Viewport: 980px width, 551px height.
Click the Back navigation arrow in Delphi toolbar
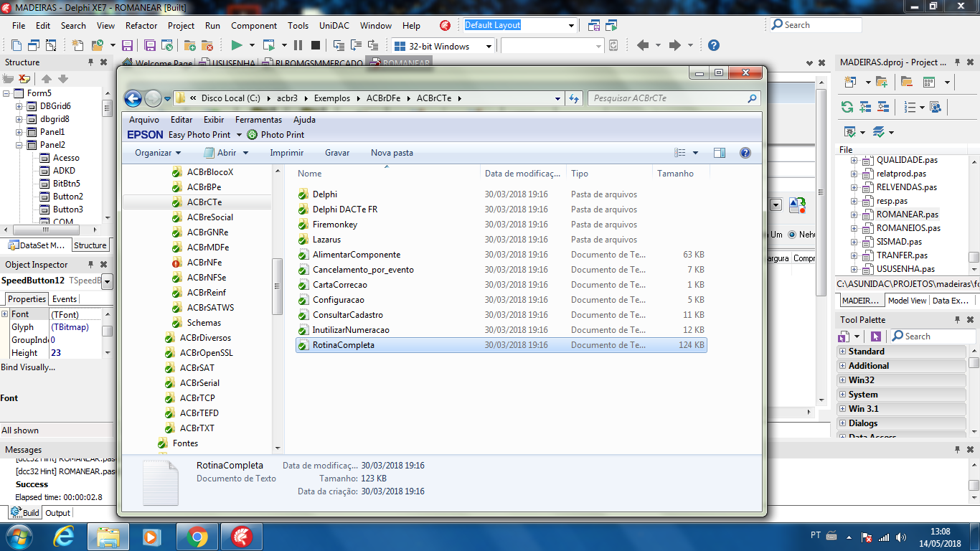(x=643, y=45)
